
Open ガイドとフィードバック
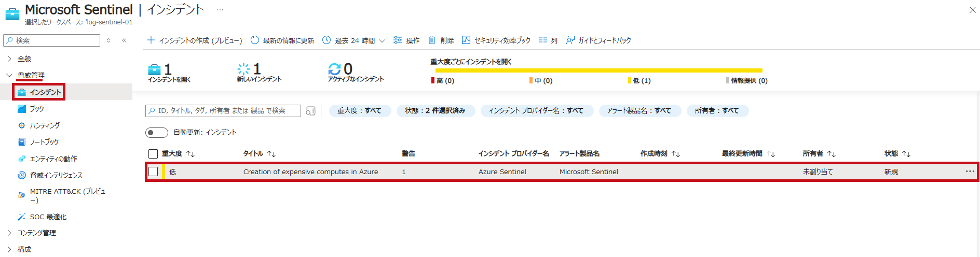coord(598,40)
